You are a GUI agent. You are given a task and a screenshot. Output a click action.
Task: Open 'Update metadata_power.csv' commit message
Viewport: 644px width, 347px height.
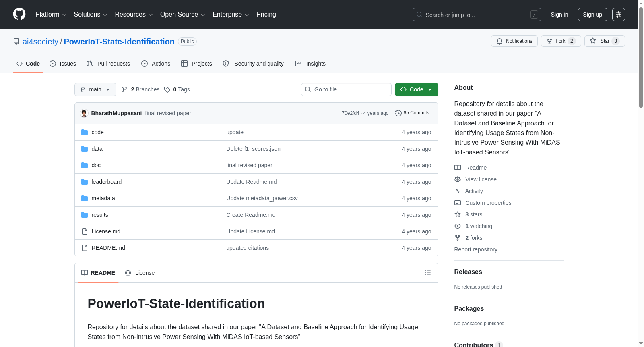[x=262, y=198]
